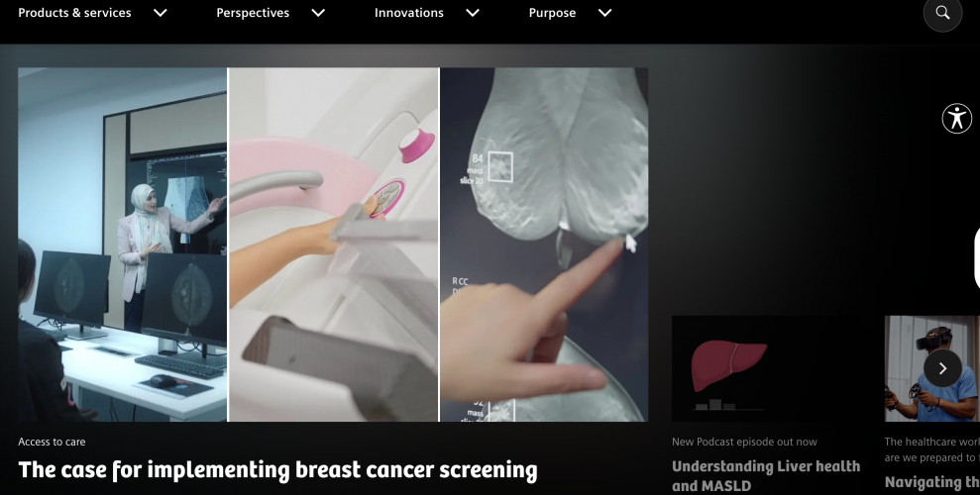
Task: Open the breast cancer screening article headline
Action: point(277,470)
